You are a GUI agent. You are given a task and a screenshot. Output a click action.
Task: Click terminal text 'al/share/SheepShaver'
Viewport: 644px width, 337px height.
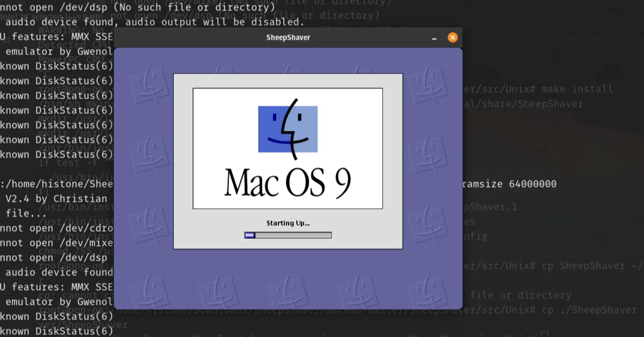click(522, 104)
